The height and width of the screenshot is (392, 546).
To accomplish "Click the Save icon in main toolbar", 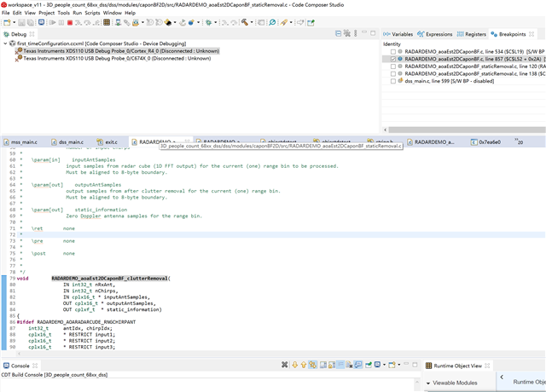I will tap(20, 23).
